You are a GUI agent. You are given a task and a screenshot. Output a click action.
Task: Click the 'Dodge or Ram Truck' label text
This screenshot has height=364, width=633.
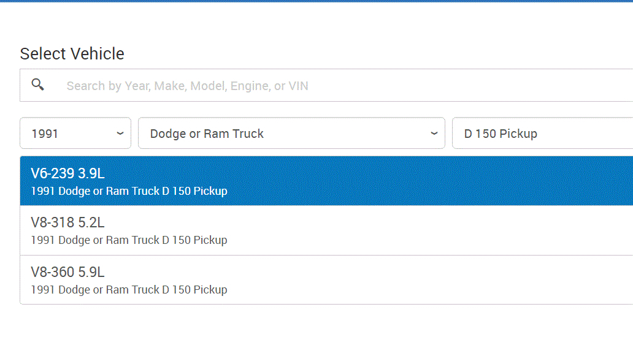pyautogui.click(x=207, y=134)
